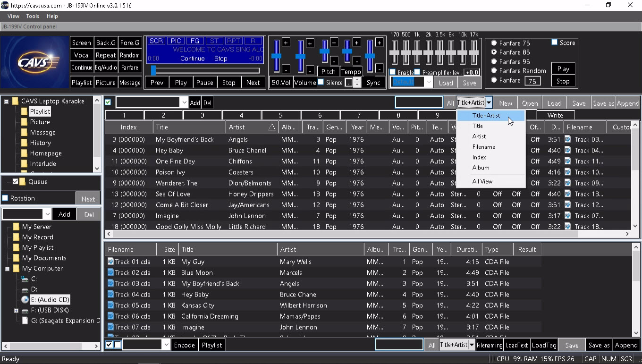The image size is (642, 364).
Task: Click the SCR indicator in display
Action: (156, 41)
